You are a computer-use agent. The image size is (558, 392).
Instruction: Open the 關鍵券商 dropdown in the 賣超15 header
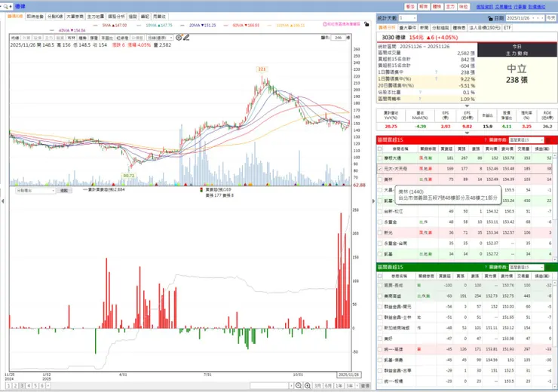click(542, 268)
